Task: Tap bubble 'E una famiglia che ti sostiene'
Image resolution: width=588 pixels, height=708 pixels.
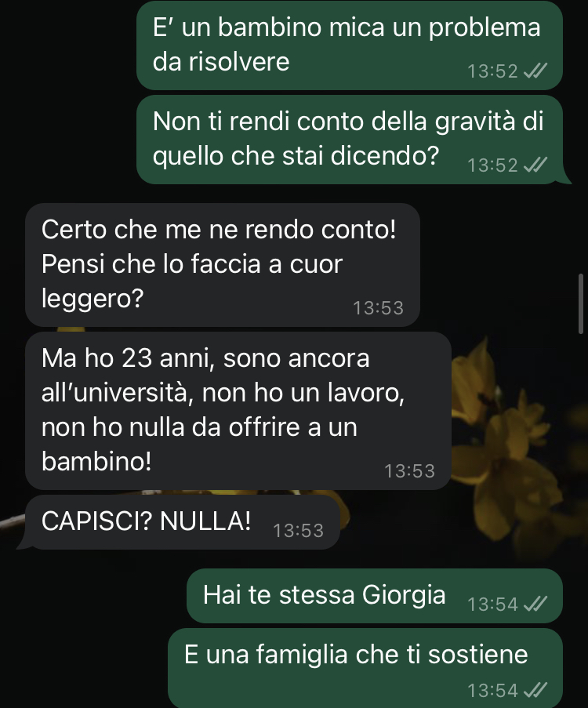Action: (365, 668)
